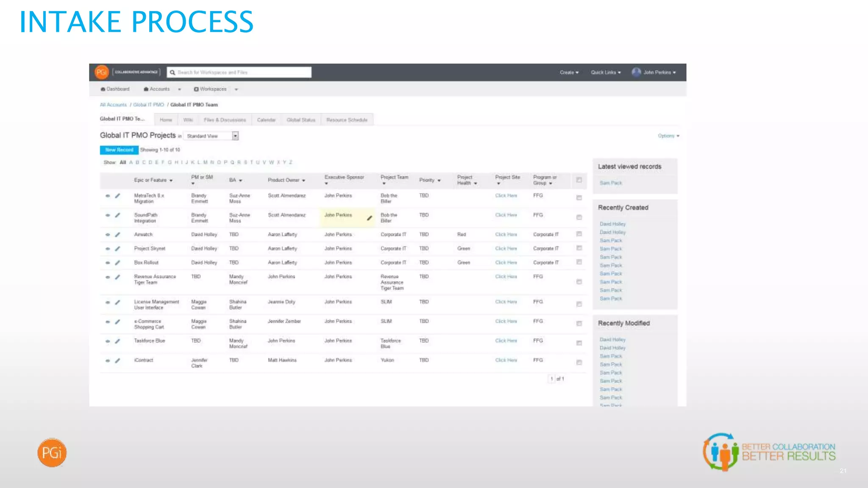The image size is (868, 488).
Task: View the MetraTech 8.x Migration record eye icon
Action: (x=108, y=196)
